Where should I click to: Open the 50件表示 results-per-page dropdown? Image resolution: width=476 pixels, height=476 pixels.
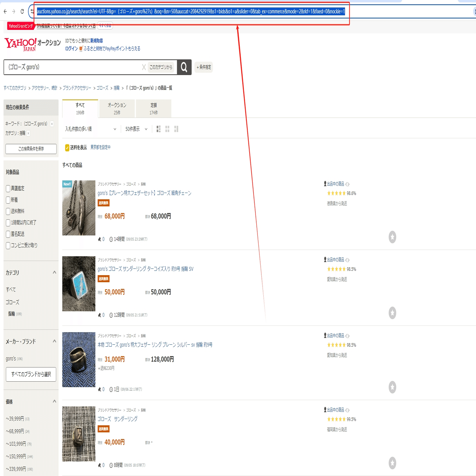136,129
